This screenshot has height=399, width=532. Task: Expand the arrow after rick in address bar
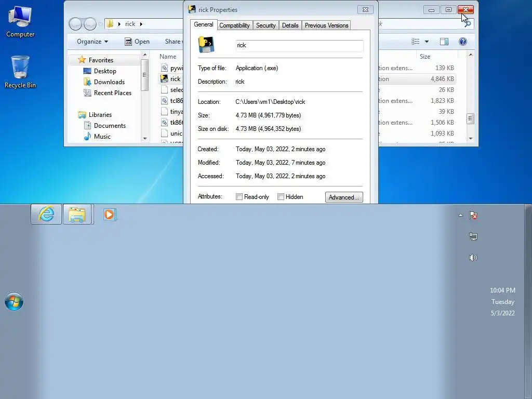click(x=141, y=24)
